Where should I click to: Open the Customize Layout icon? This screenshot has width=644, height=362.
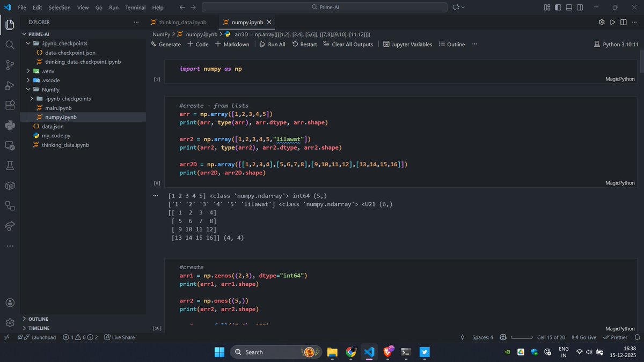tap(547, 8)
